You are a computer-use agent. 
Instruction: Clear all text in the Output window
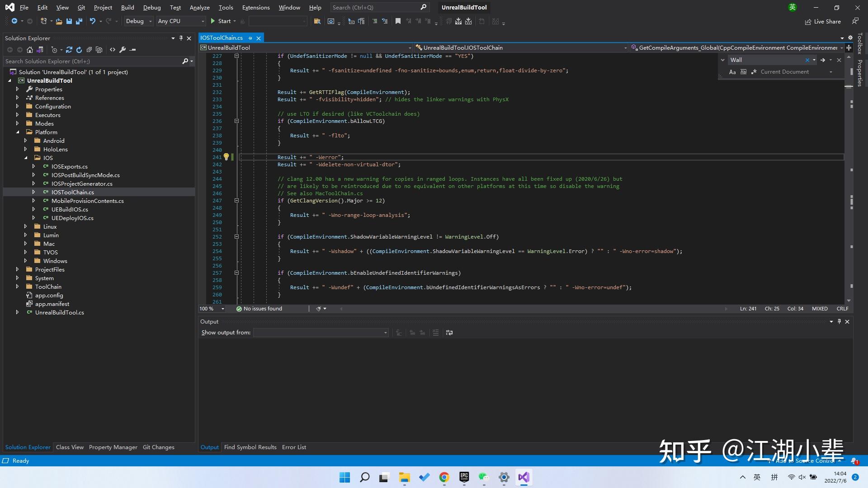[x=435, y=333]
